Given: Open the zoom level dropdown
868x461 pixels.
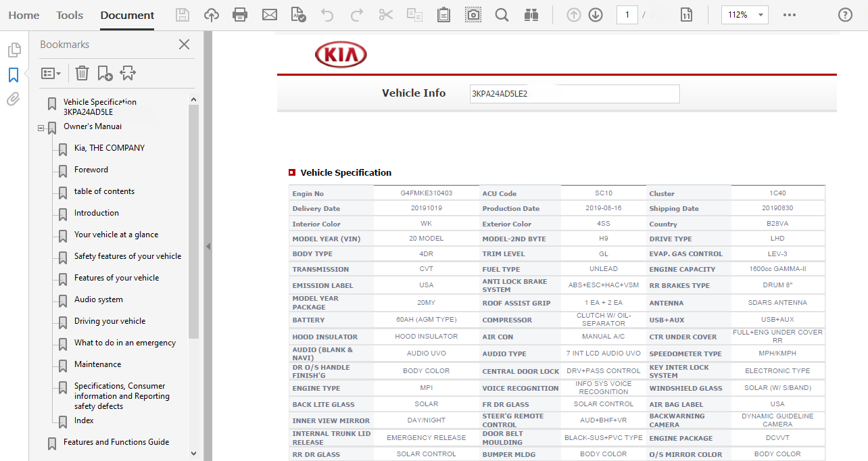Looking at the screenshot, I should [761, 15].
